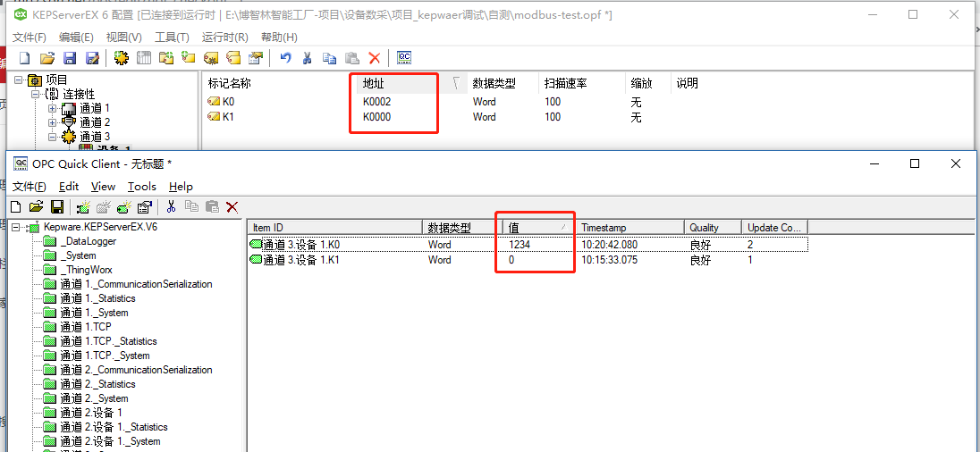Open Quick Client Tools menu

tap(142, 186)
